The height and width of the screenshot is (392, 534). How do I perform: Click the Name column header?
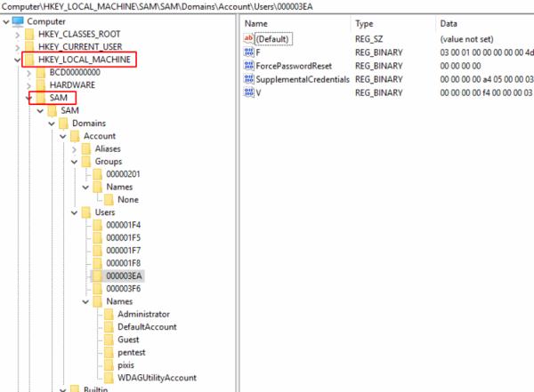[x=256, y=22]
